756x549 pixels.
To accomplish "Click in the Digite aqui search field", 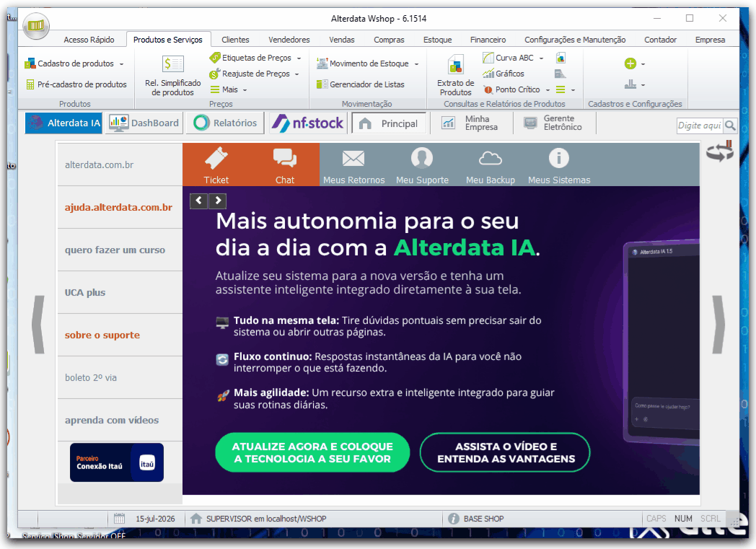I will [700, 126].
